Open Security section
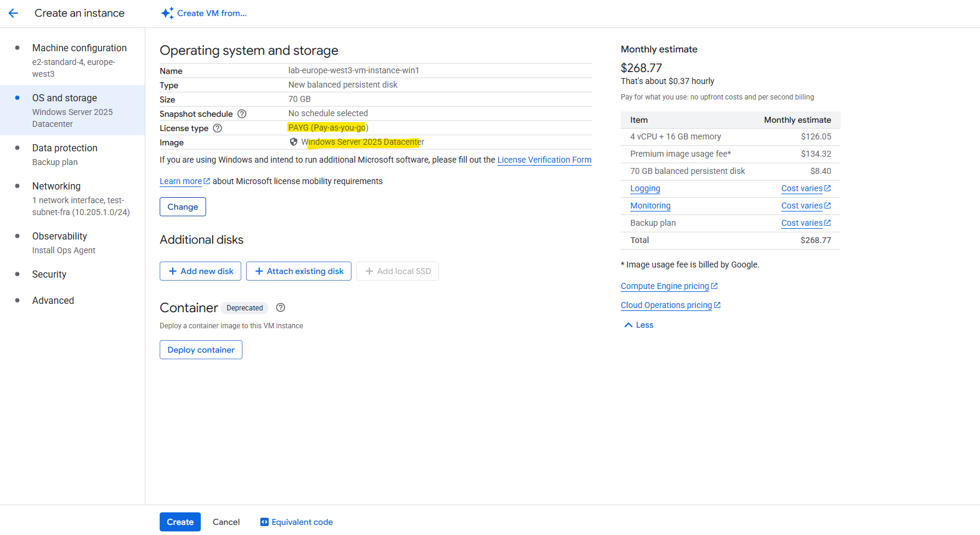Screen dimensions: 980x535 (x=72, y=274)
